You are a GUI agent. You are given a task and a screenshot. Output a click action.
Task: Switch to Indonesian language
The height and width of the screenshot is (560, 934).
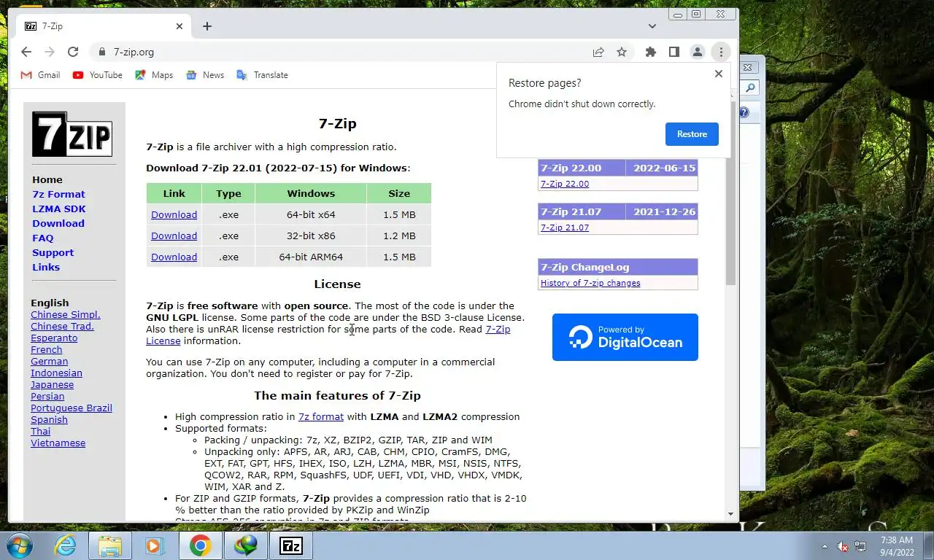(x=56, y=373)
